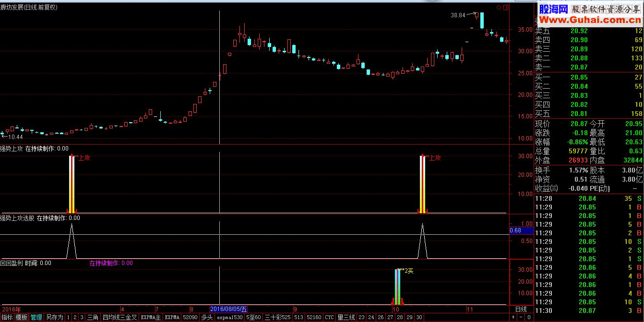Select the 三十彩525 template tab
Viewport: 644px width, 322px height.
coord(277,317)
